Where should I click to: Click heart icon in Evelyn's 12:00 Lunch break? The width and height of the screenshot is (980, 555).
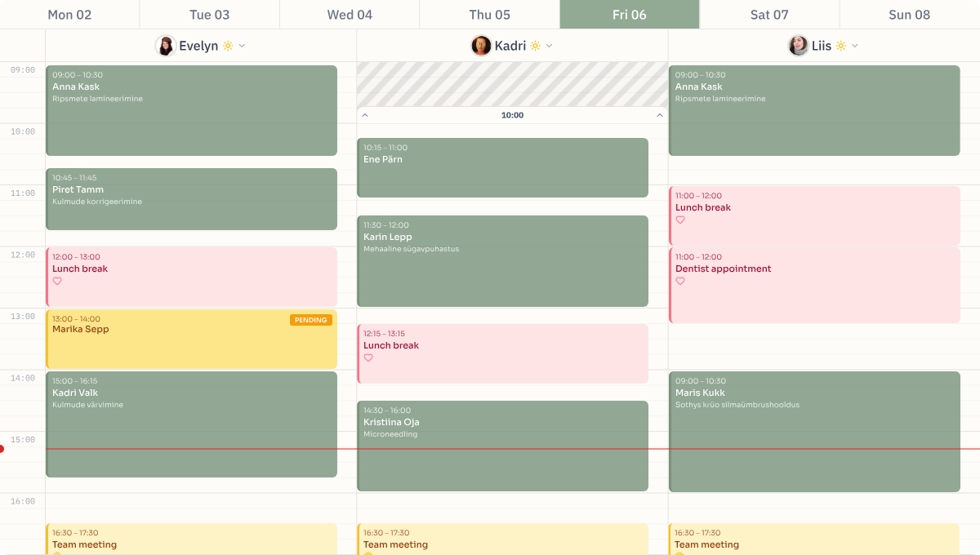[57, 281]
